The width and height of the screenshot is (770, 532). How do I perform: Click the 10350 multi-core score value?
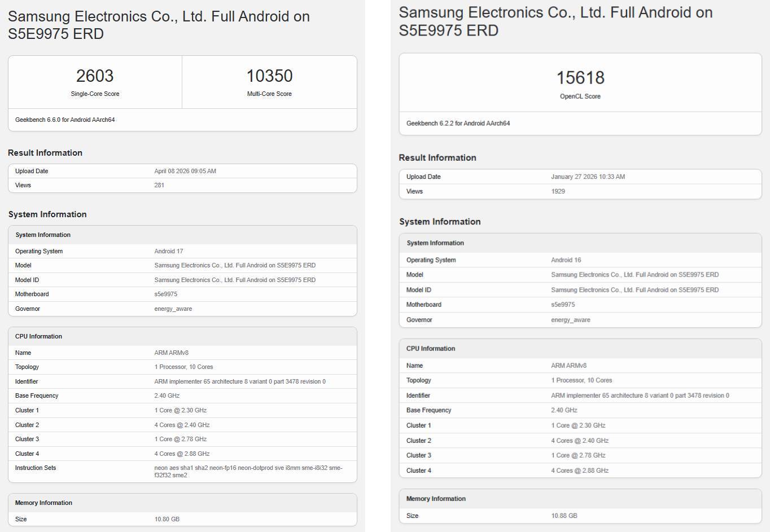[269, 76]
